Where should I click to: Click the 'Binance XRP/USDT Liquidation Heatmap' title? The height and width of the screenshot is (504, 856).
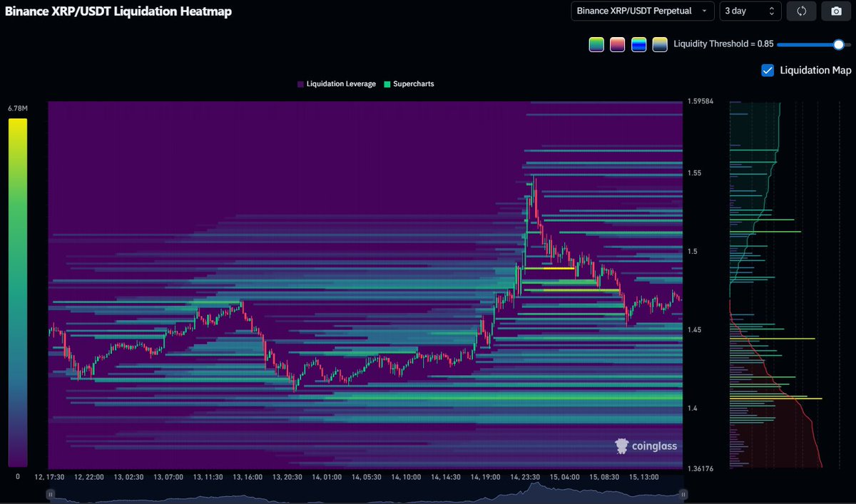tap(118, 11)
